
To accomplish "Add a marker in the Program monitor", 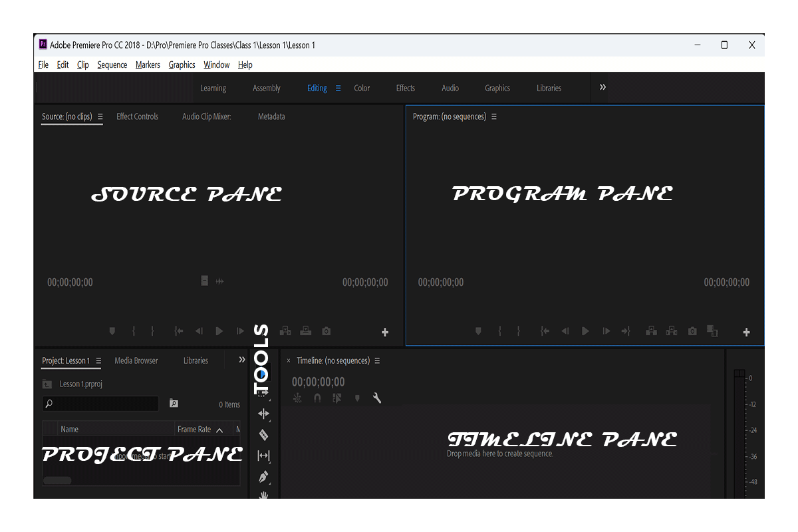I will pos(478,331).
